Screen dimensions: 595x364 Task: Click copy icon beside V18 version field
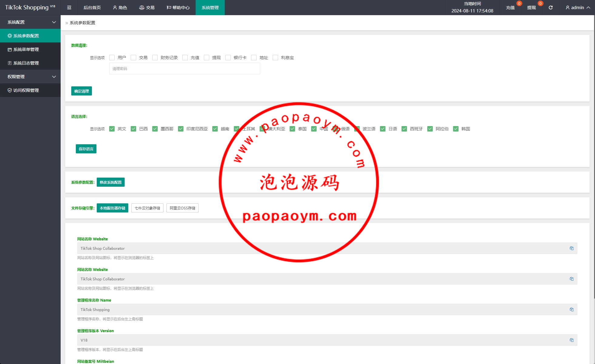[x=571, y=340]
